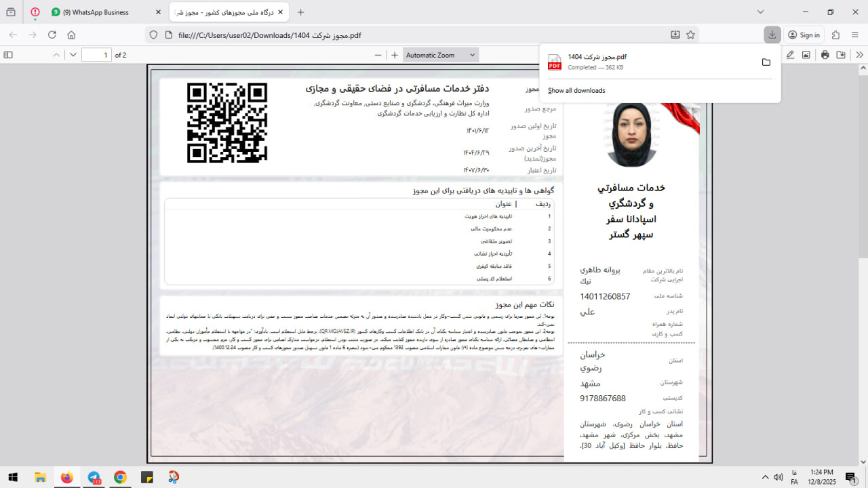The width and height of the screenshot is (868, 488).
Task: Switch to the WhatsApp Business tab
Action: coord(100,12)
